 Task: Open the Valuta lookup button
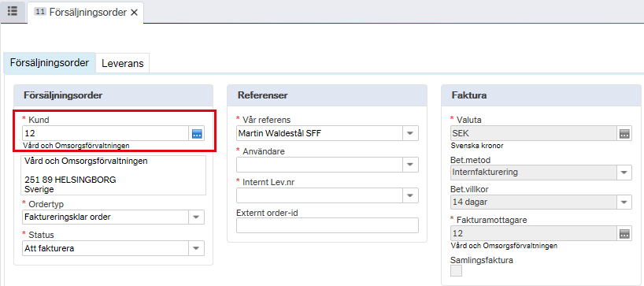coord(624,133)
